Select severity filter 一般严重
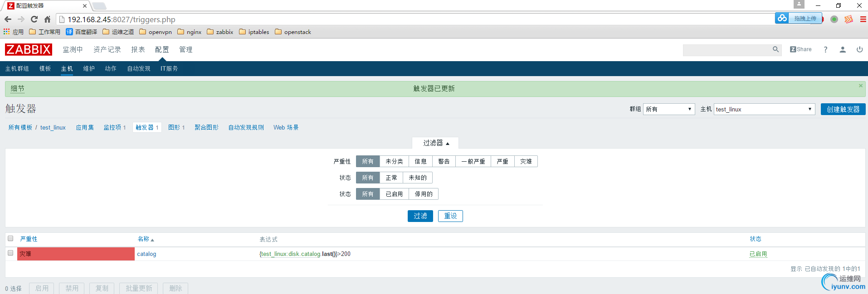The height and width of the screenshot is (294, 868). (x=473, y=161)
